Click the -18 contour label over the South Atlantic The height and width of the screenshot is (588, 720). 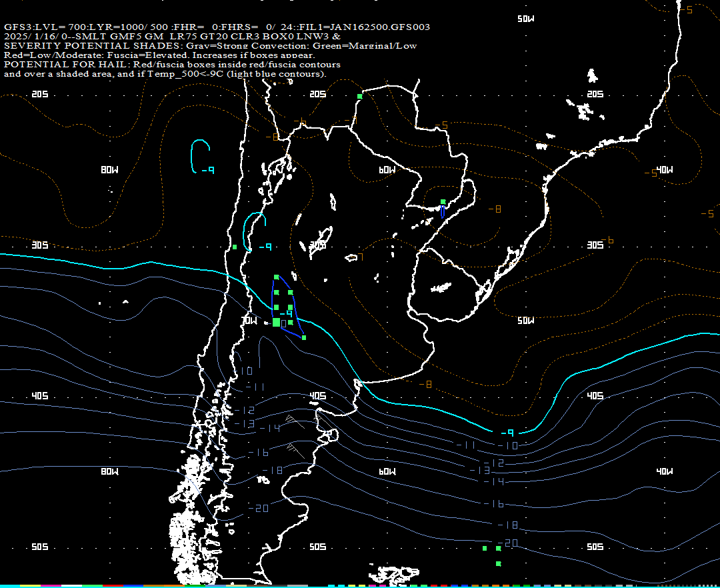pyautogui.click(x=508, y=525)
